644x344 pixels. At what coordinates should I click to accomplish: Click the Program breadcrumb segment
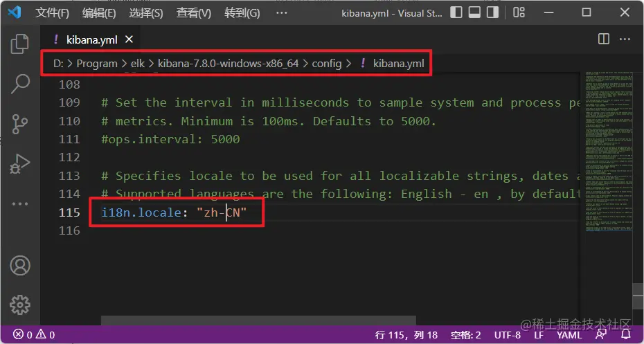pos(97,64)
